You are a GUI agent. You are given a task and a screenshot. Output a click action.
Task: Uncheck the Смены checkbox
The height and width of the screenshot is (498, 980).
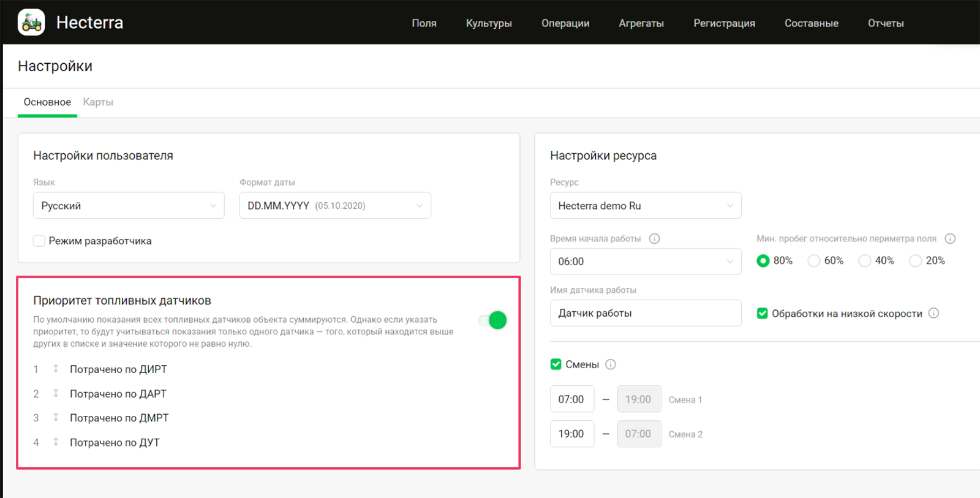[x=556, y=364]
